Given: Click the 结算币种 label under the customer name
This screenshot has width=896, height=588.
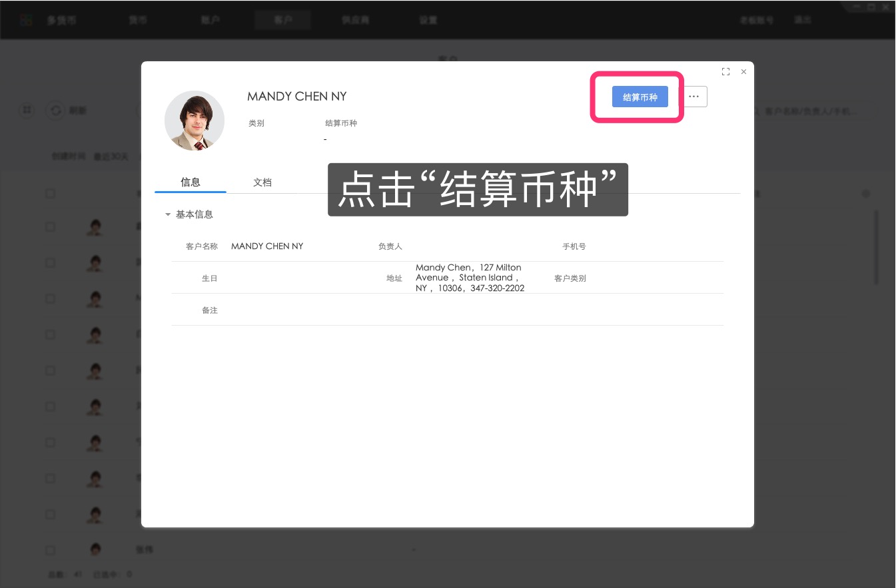Looking at the screenshot, I should click(x=341, y=123).
